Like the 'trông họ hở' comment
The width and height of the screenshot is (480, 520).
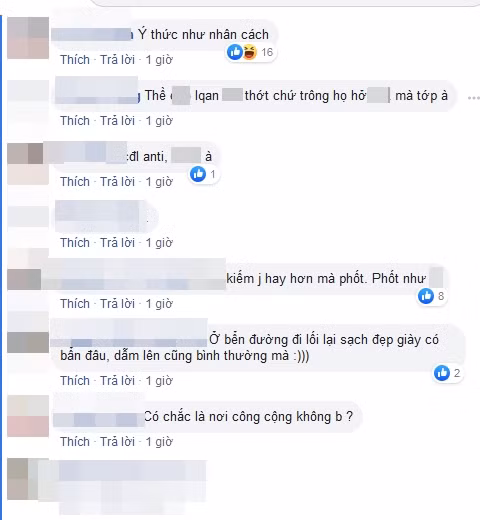point(75,121)
